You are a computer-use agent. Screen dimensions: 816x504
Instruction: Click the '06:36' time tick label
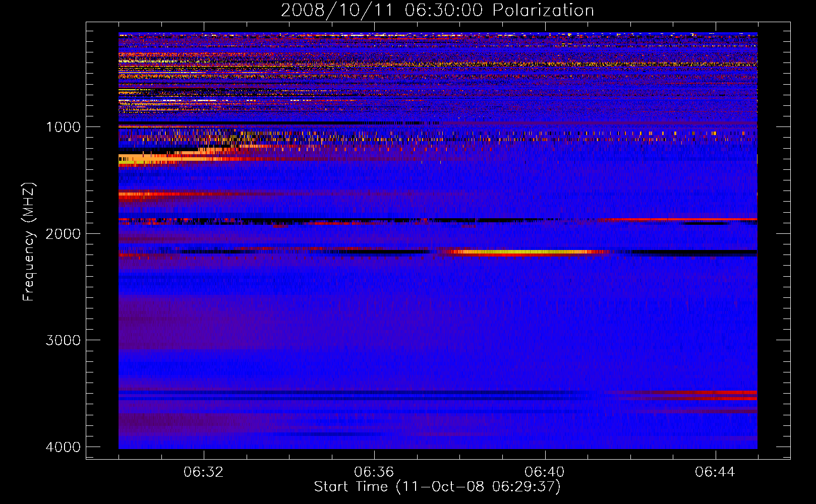tap(374, 472)
